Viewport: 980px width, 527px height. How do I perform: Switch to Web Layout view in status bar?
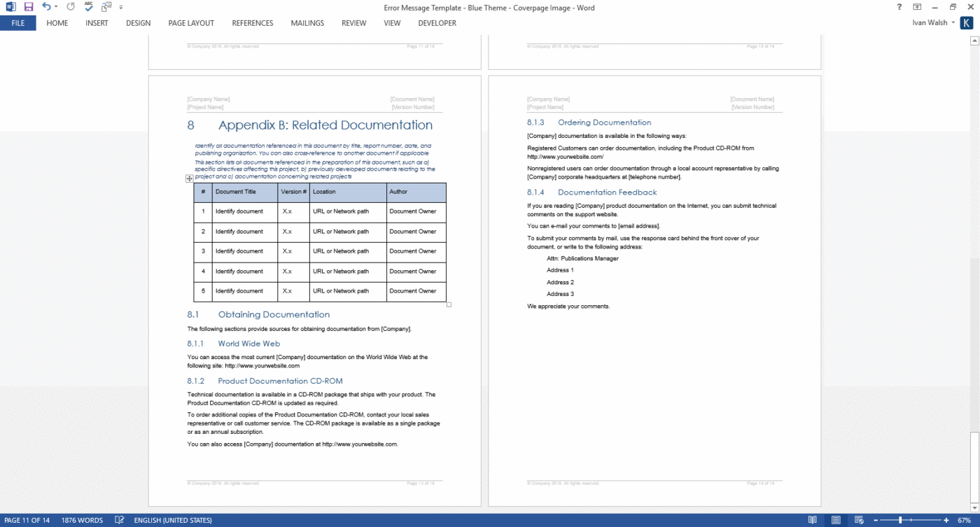tap(860, 520)
